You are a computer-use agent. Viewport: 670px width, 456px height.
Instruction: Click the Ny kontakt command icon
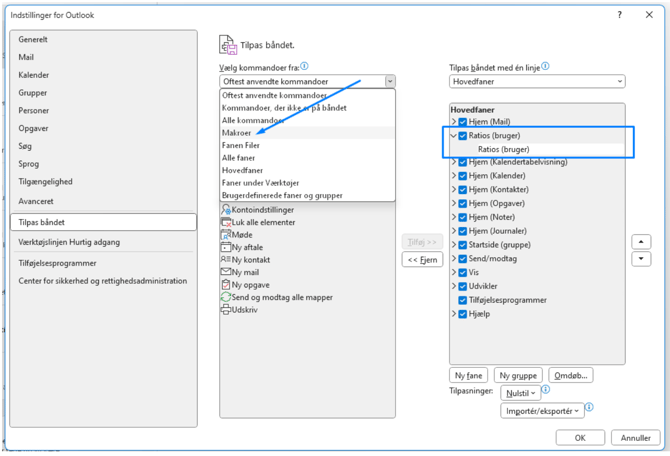coord(226,260)
